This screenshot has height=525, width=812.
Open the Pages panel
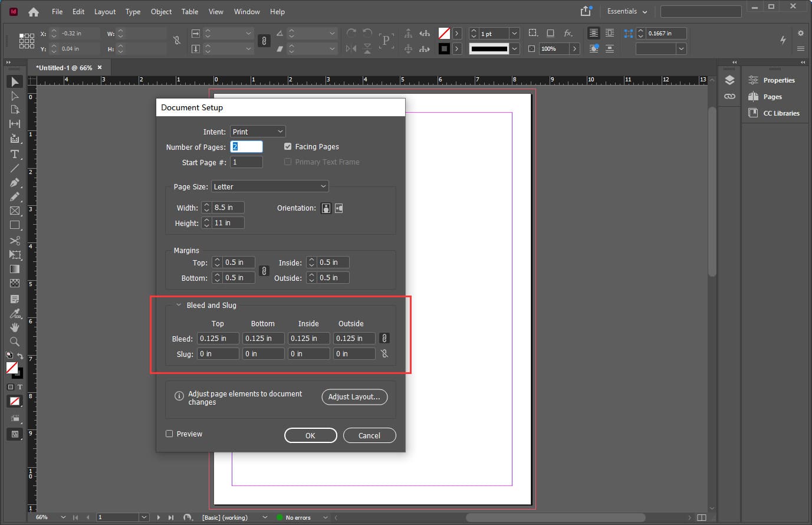tap(766, 97)
